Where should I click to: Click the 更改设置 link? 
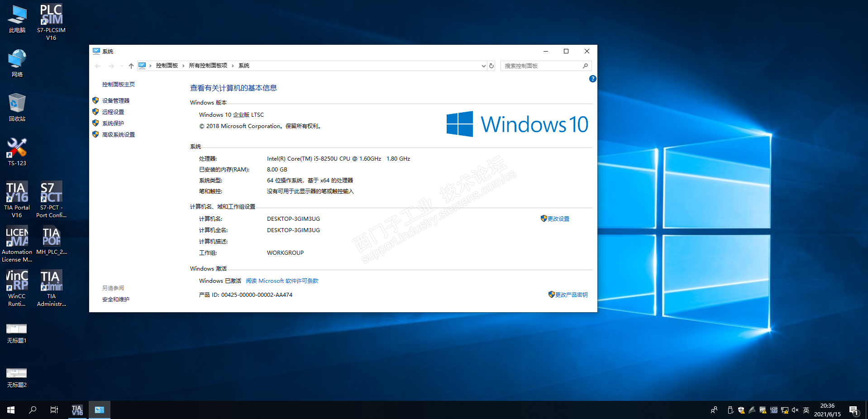pos(558,219)
